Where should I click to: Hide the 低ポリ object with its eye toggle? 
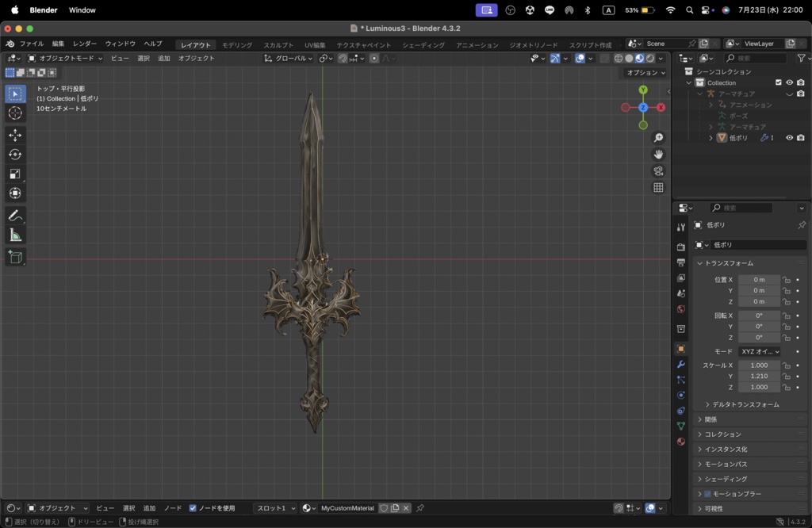tap(789, 137)
